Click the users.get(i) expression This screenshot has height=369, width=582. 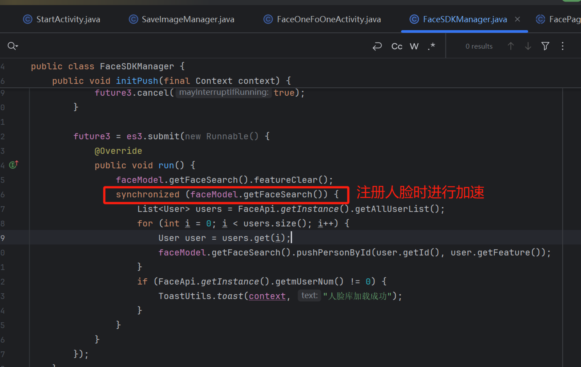pyautogui.click(x=254, y=238)
